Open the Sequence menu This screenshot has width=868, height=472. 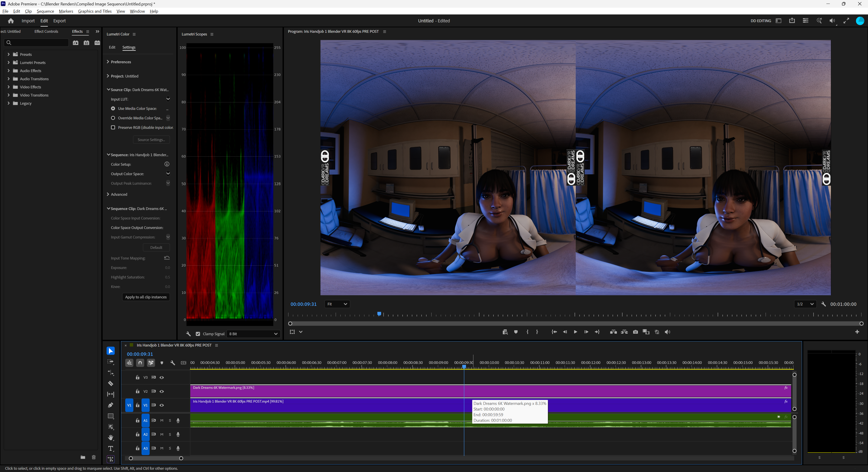tap(45, 11)
